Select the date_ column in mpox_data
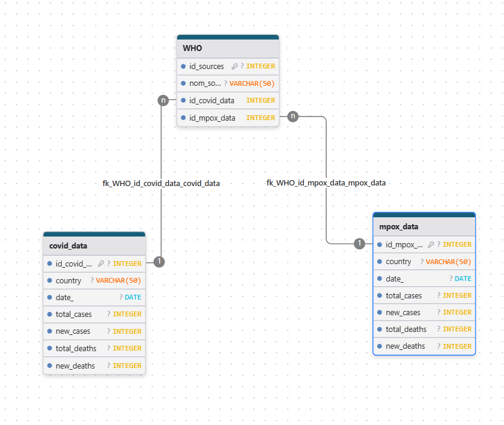Viewport: 504px width, 425px height. [x=424, y=279]
